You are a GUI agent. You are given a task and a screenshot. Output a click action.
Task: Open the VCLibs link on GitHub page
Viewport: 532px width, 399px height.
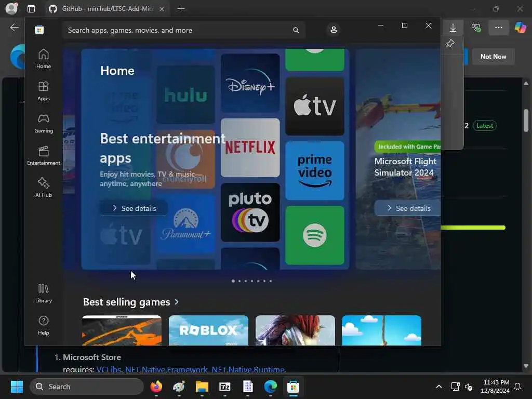click(109, 369)
